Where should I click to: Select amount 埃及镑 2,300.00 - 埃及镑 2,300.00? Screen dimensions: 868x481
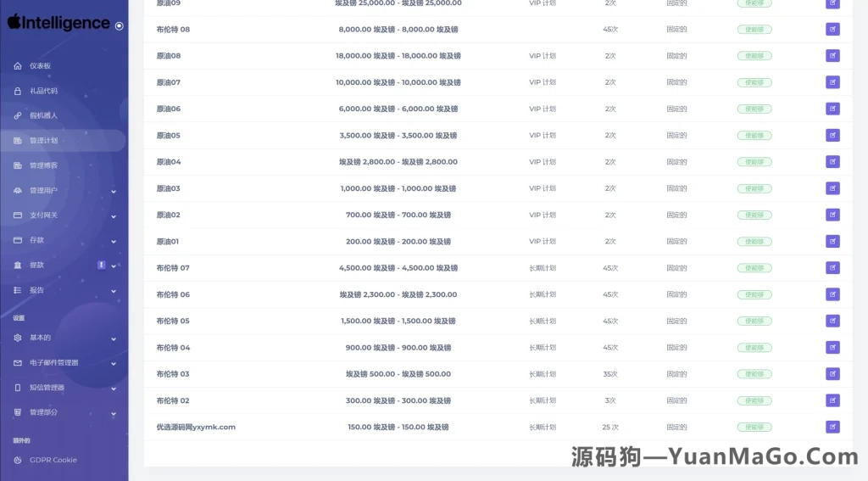point(398,294)
